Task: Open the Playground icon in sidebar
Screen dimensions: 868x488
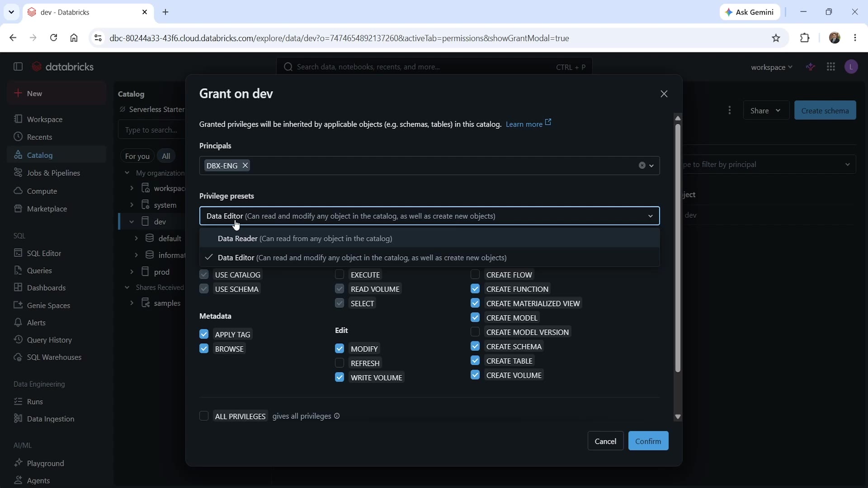Action: click(x=18, y=463)
